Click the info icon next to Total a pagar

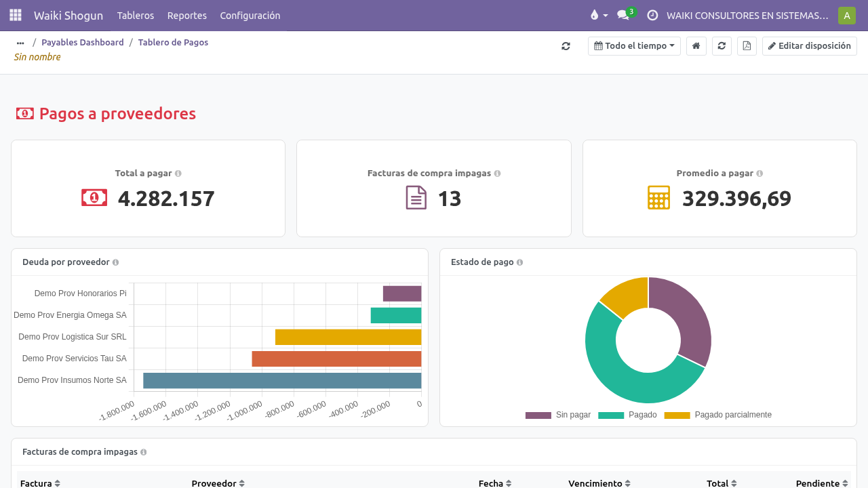click(178, 174)
